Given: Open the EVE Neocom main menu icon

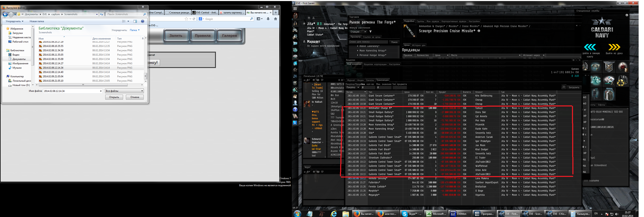Looking at the screenshot, I should [x=295, y=9].
